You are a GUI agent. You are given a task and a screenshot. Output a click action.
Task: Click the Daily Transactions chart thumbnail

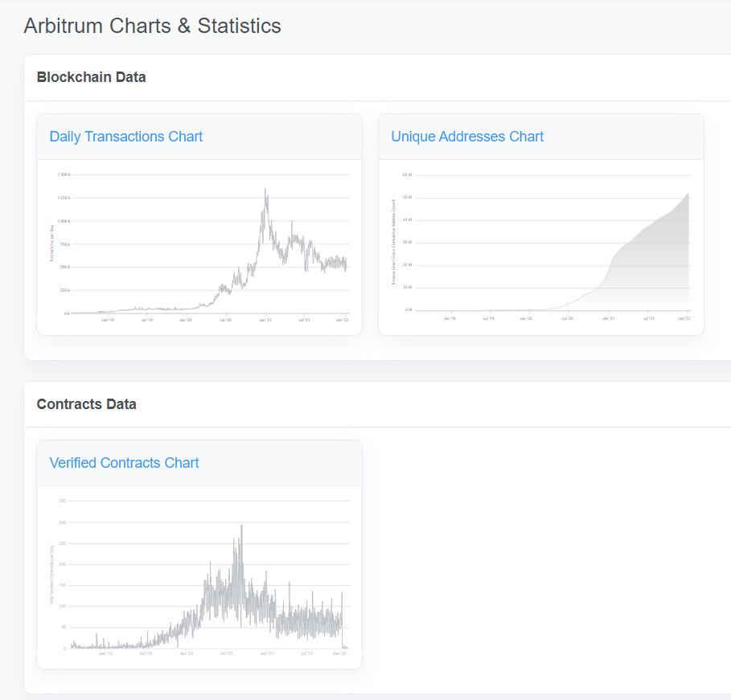[199, 247]
